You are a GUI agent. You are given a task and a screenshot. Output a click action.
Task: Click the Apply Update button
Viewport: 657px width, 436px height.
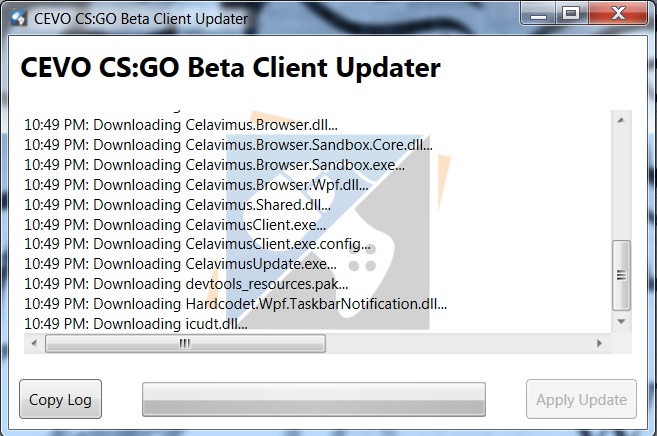point(581,400)
